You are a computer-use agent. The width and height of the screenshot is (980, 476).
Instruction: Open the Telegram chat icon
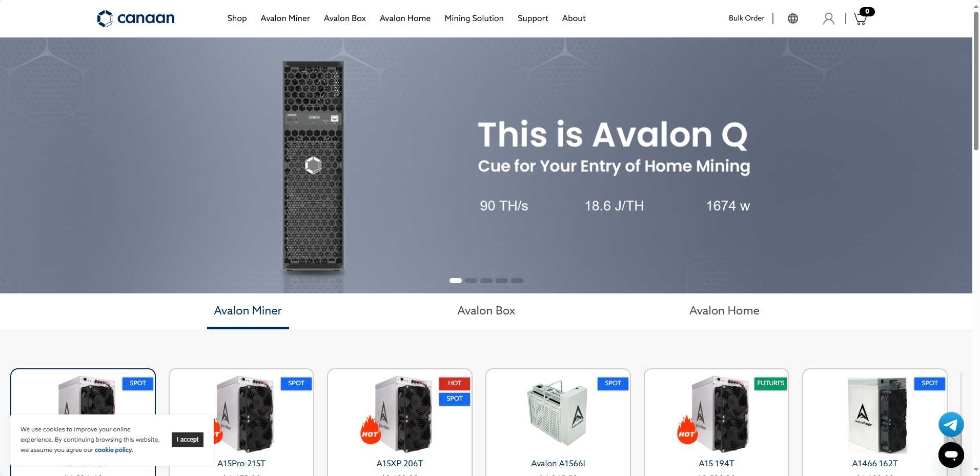[951, 425]
